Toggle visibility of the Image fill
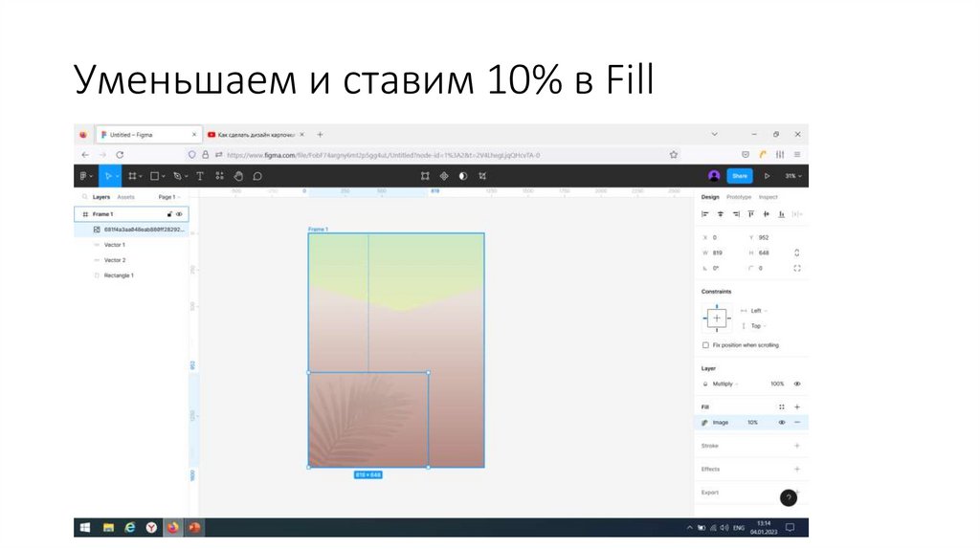This screenshot has width=980, height=549. (781, 422)
